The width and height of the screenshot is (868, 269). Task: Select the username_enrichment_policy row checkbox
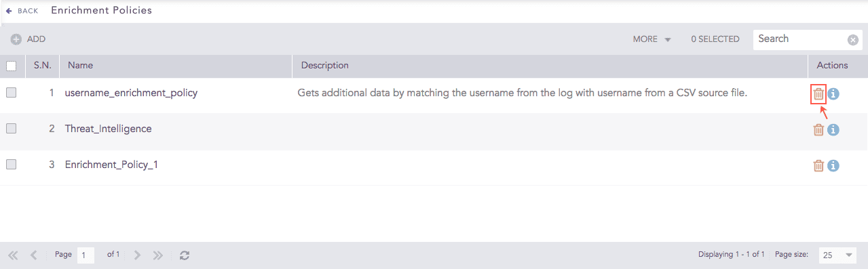(11, 93)
